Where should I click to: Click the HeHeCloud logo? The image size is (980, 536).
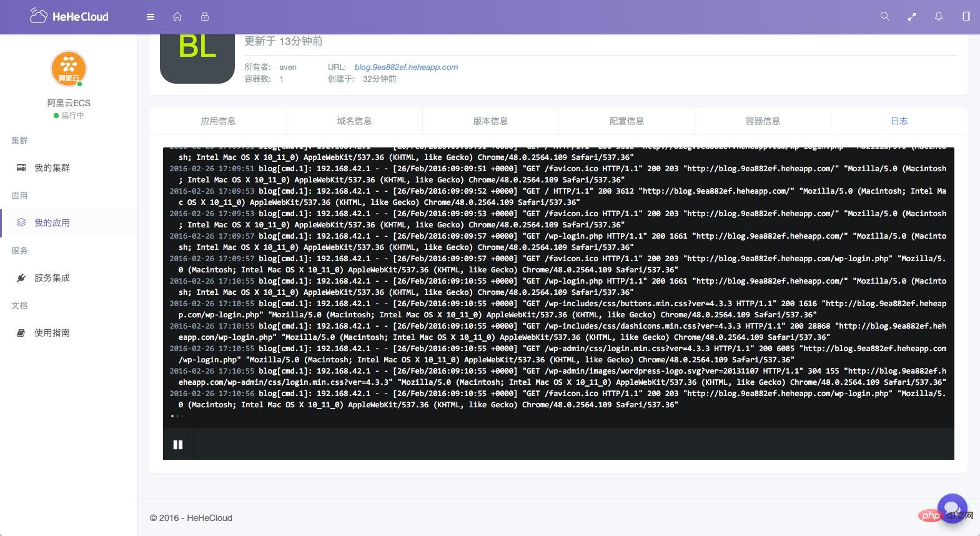click(69, 17)
